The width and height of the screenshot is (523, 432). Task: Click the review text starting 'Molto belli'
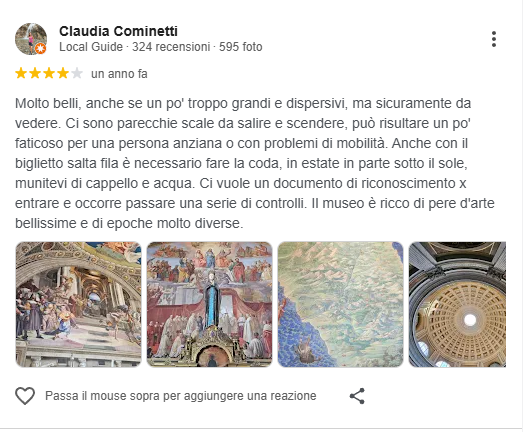coord(255,163)
